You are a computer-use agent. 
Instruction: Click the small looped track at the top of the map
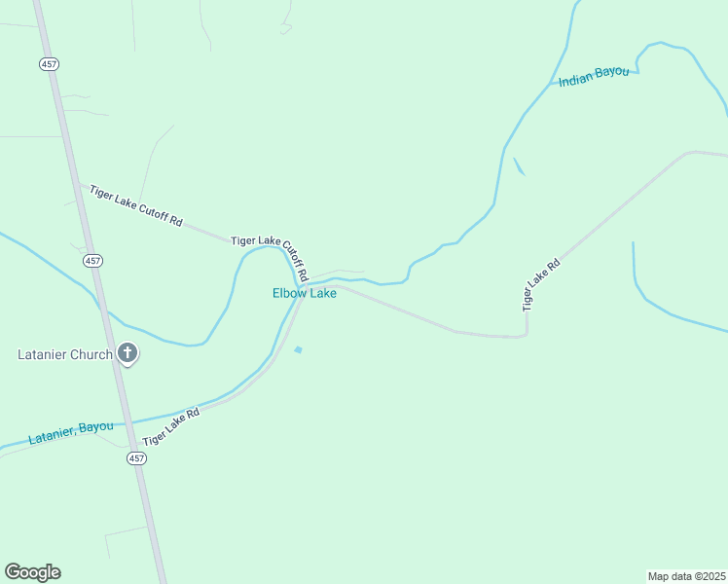coord(285,29)
